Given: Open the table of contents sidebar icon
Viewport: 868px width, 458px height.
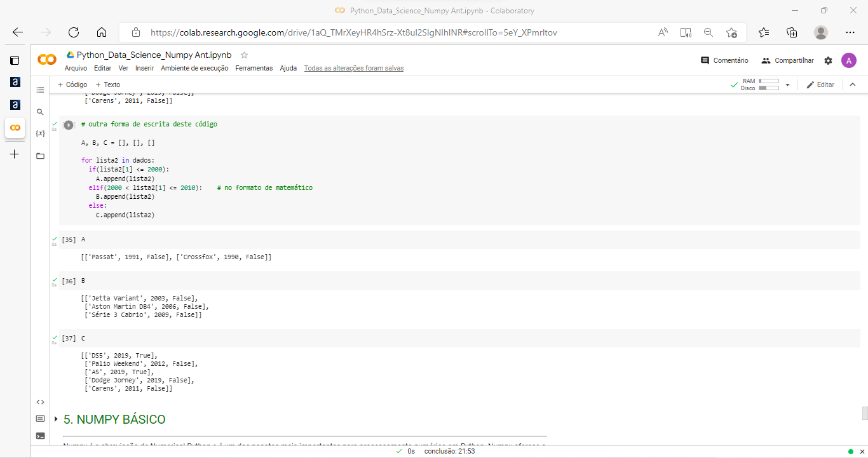Looking at the screenshot, I should 40,90.
